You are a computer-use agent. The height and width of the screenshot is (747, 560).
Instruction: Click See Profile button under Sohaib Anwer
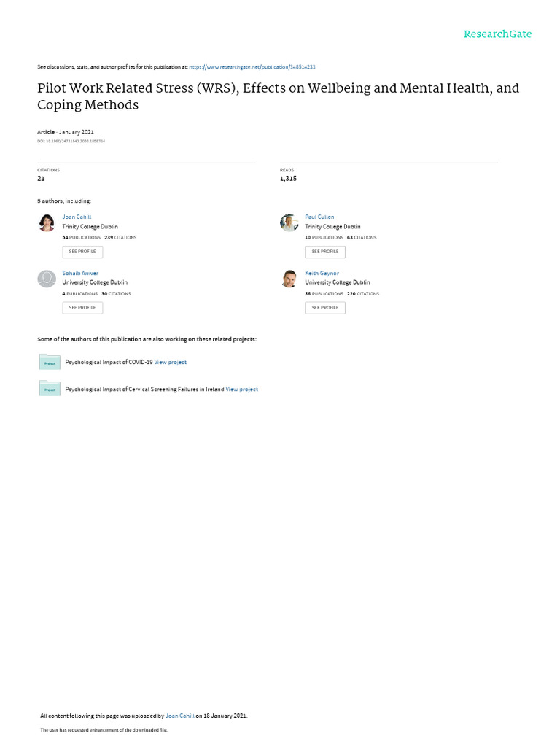coord(82,308)
